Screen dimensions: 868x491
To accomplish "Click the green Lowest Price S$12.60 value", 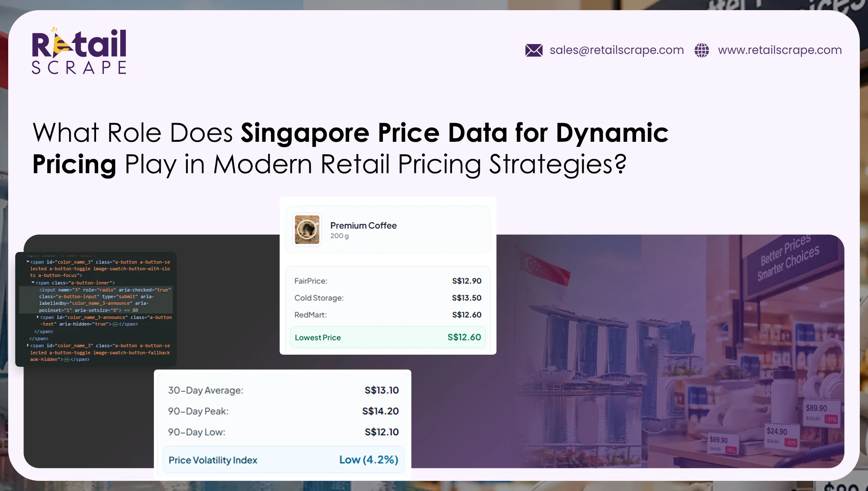I will click(x=464, y=337).
